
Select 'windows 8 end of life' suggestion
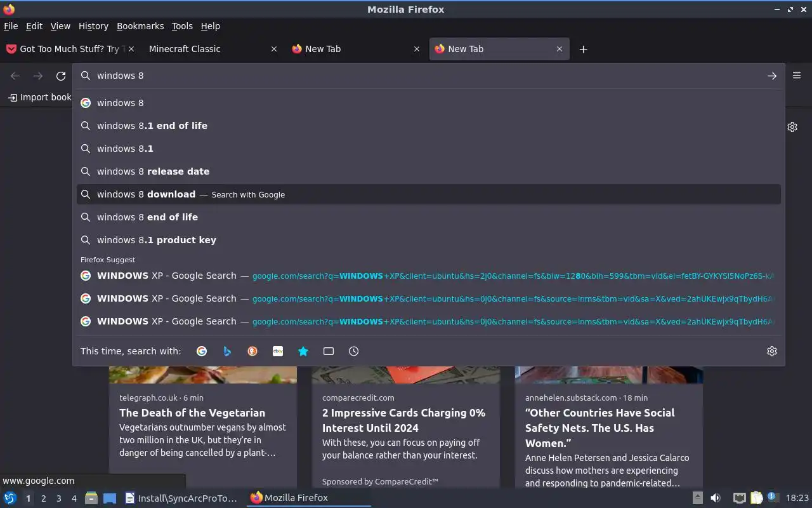tap(429, 217)
